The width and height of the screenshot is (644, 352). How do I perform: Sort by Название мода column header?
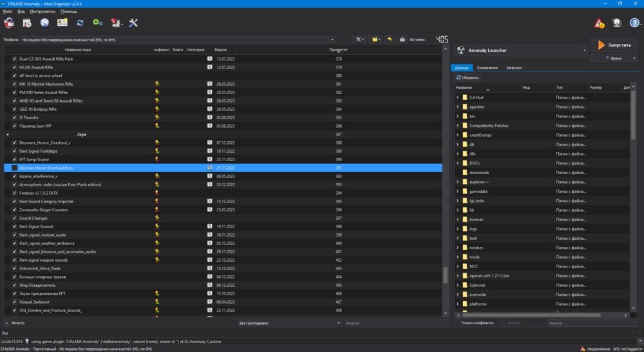78,50
